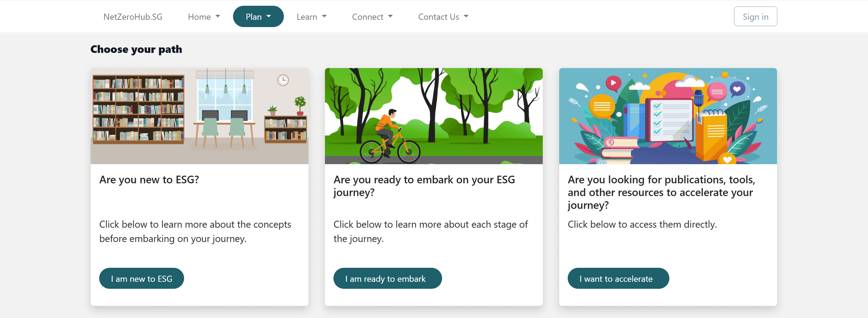Image resolution: width=868 pixels, height=318 pixels.
Task: Click the orange chat bubble with text lines
Action: coord(602,106)
